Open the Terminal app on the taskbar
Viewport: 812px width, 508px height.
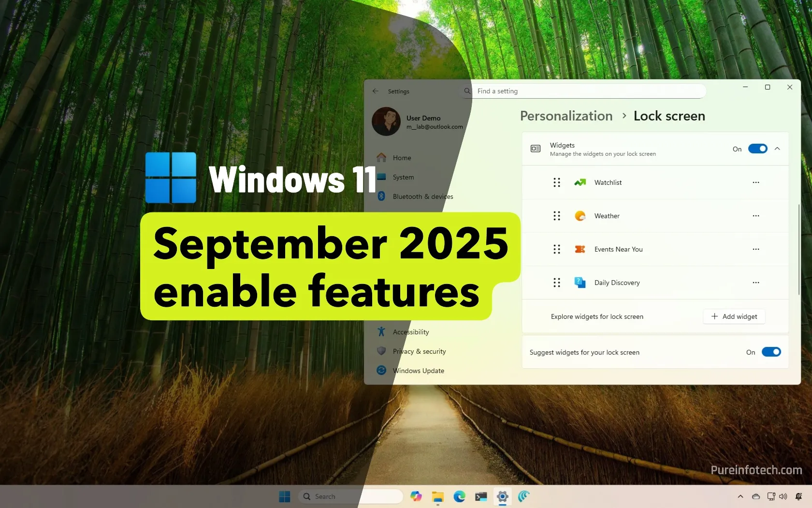[481, 496]
